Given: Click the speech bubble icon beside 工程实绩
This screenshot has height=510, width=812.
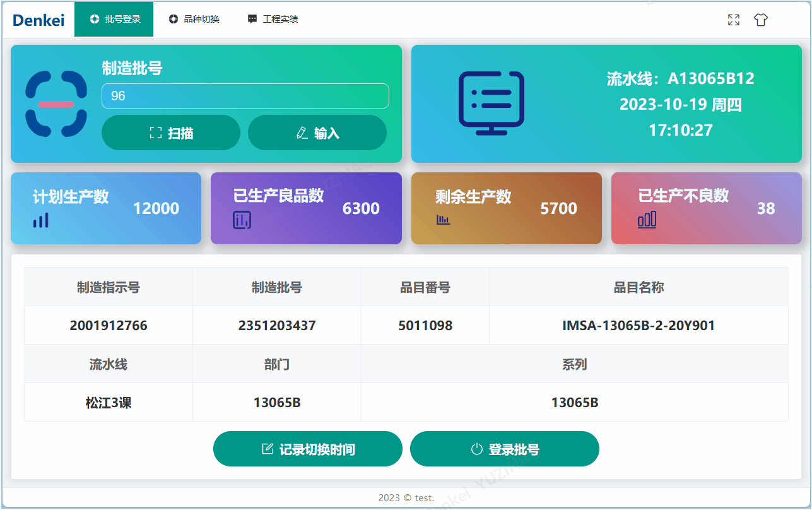Looking at the screenshot, I should [252, 19].
